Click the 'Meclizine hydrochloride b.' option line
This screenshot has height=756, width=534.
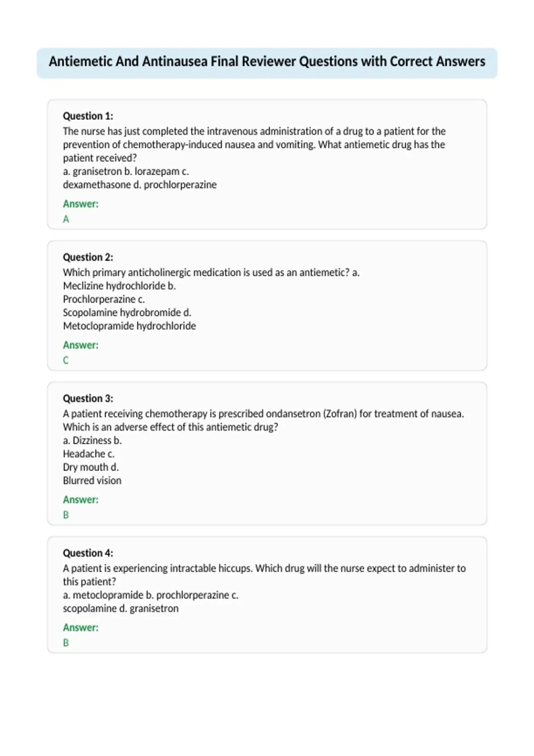pyautogui.click(x=119, y=286)
